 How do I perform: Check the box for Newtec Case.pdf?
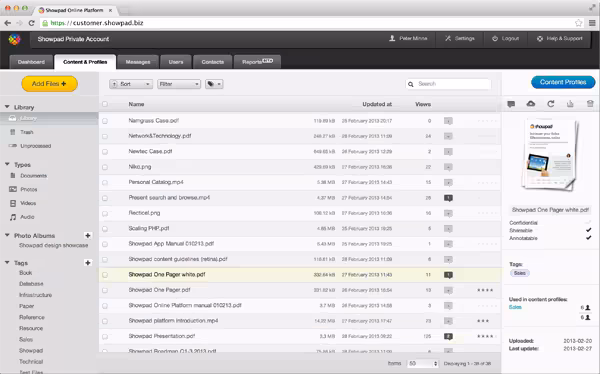point(105,152)
